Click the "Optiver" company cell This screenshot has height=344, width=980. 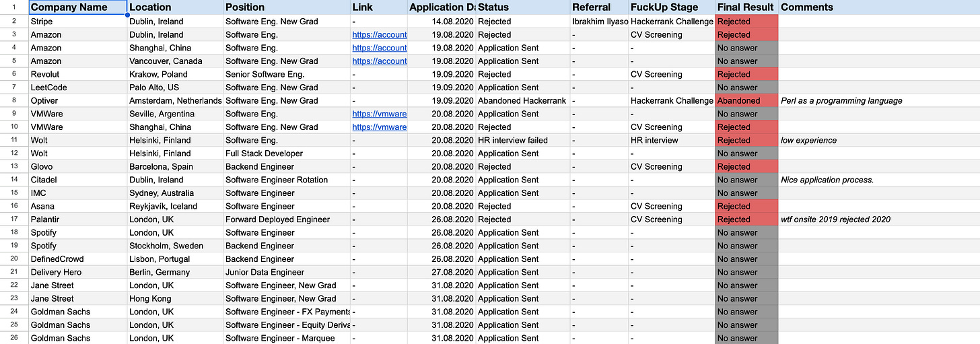77,101
